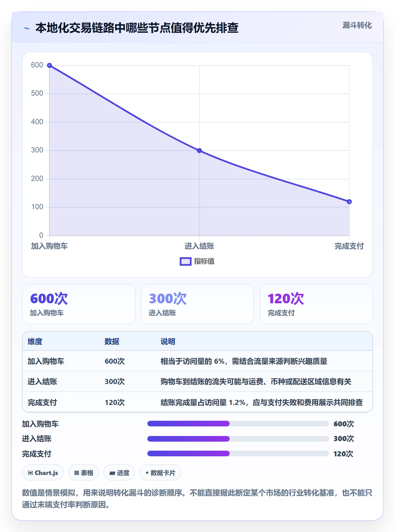395x532 pixels.
Task: Click the 300次 cell in the table
Action: tap(115, 381)
